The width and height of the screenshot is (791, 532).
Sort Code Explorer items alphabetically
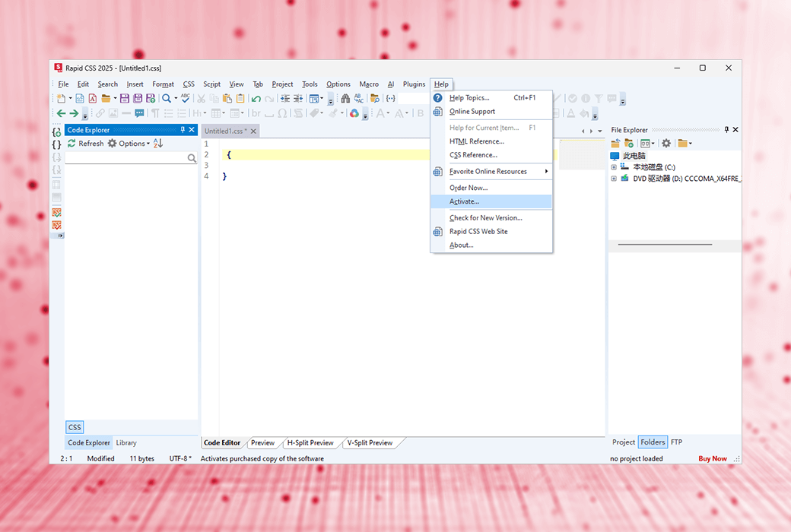[158, 143]
